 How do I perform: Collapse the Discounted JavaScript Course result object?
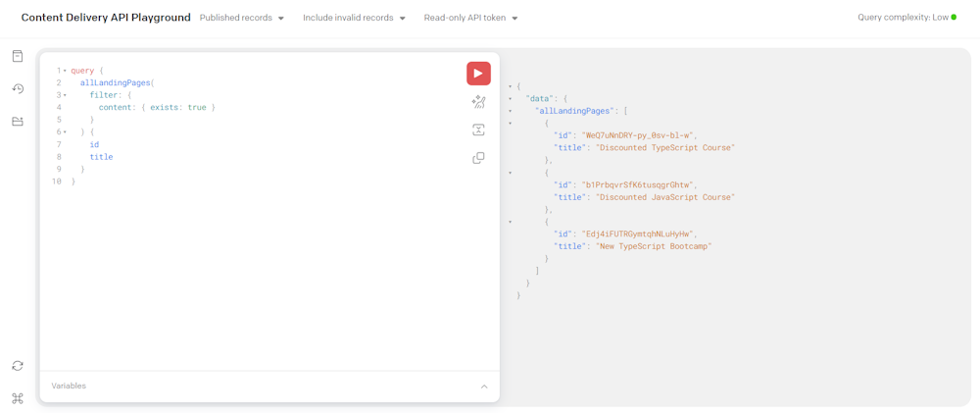(x=511, y=172)
